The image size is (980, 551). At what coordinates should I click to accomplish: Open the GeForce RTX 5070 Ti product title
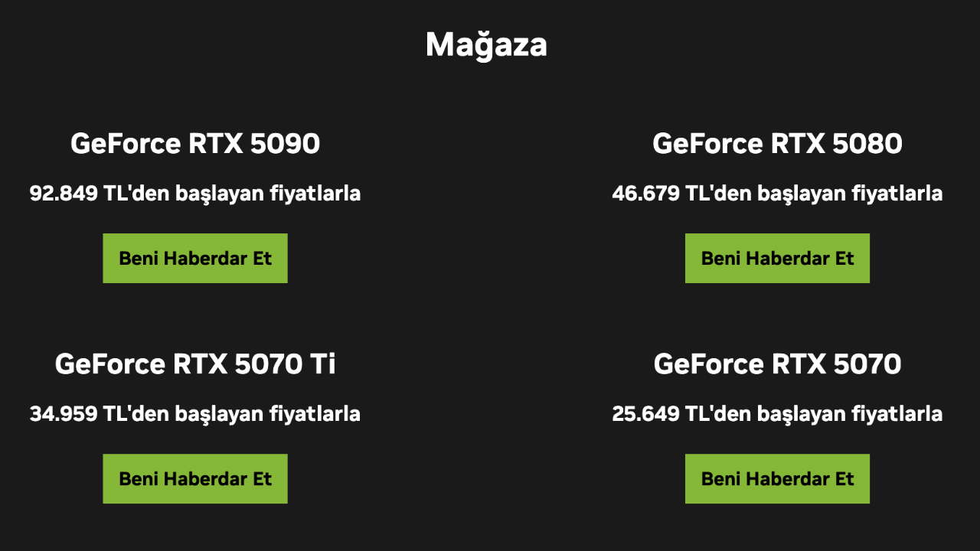195,364
